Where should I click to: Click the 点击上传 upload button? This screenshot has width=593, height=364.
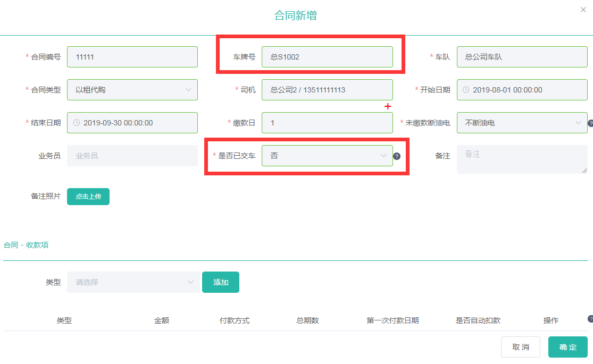pyautogui.click(x=88, y=196)
